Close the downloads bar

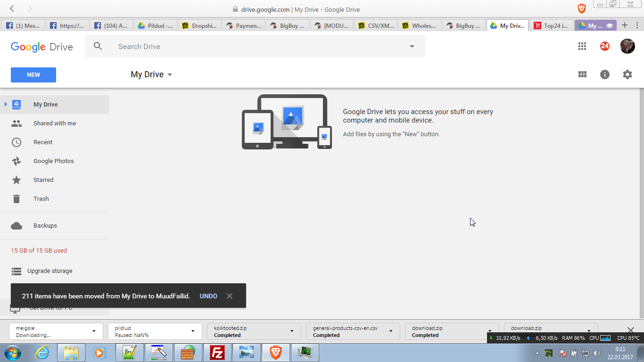click(x=631, y=330)
